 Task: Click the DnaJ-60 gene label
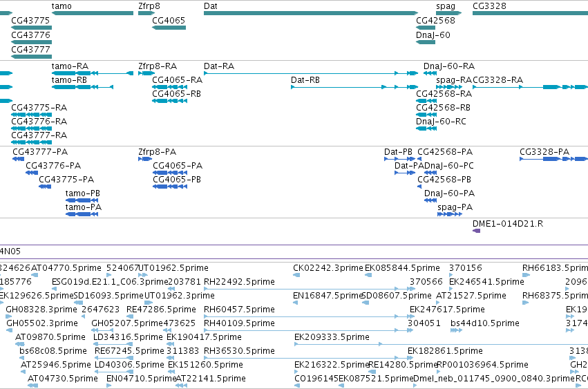click(x=433, y=35)
